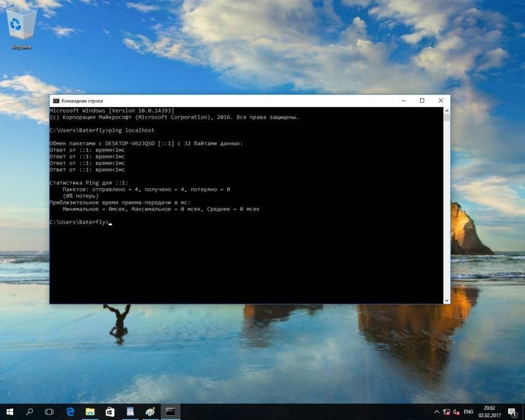This screenshot has height=420, width=525.
Task: Select Command Prompt taskbar button
Action: tap(170, 411)
